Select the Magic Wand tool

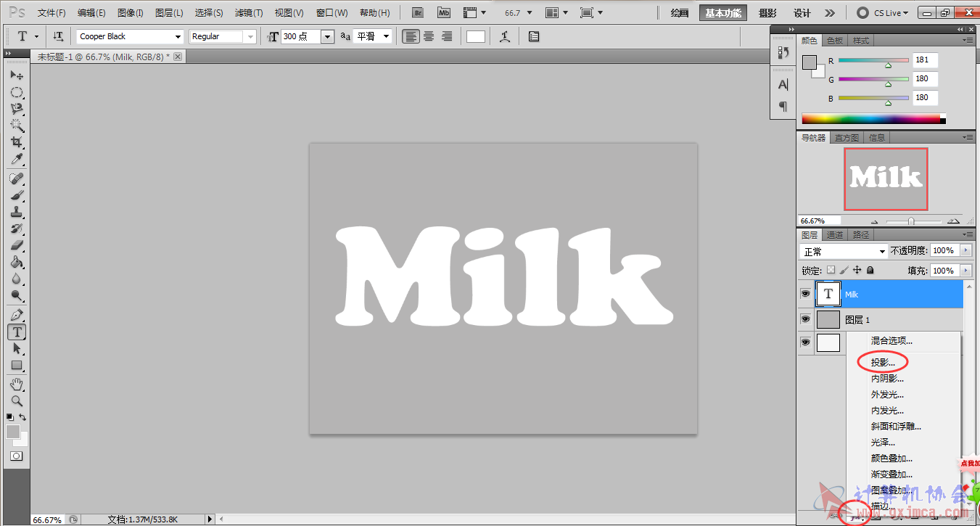pos(17,126)
